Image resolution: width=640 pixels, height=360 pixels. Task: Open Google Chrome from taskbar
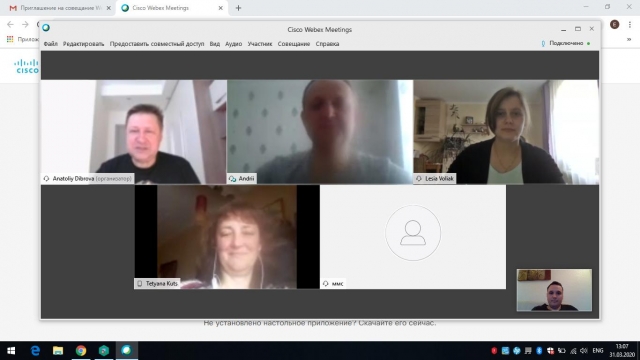click(81, 351)
